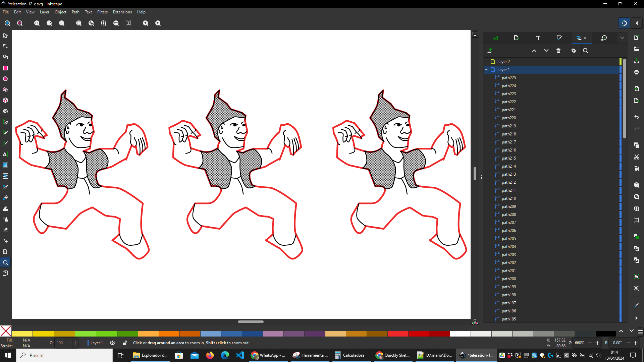
Task: Open snapping options arrow in top-right
Action: point(637,23)
